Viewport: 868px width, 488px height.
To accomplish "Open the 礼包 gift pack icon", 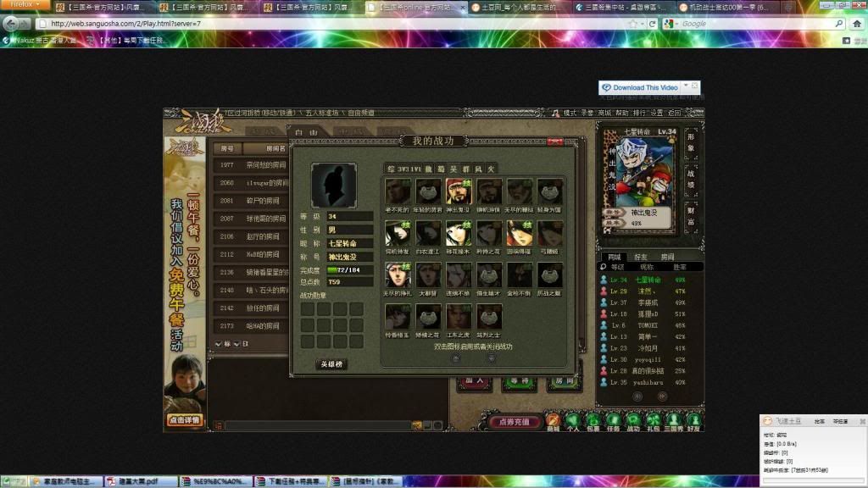I will tap(654, 422).
